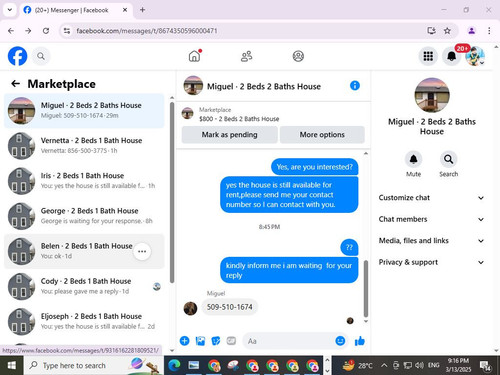Reload the page with refresh icon
The image size is (500, 375).
pos(46,31)
